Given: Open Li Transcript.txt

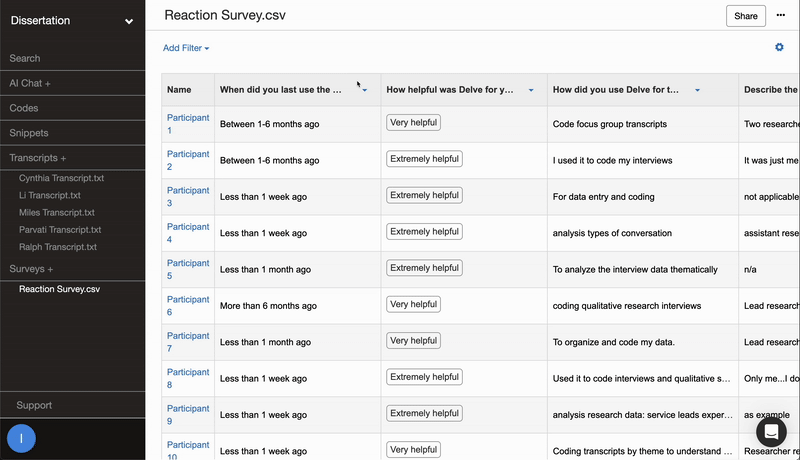Looking at the screenshot, I should 49,195.
